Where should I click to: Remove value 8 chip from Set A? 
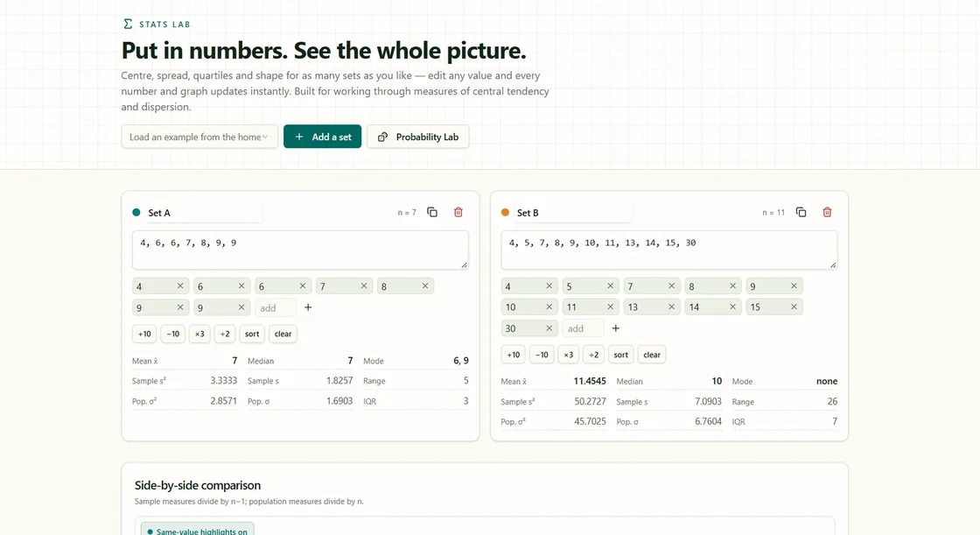(x=425, y=286)
